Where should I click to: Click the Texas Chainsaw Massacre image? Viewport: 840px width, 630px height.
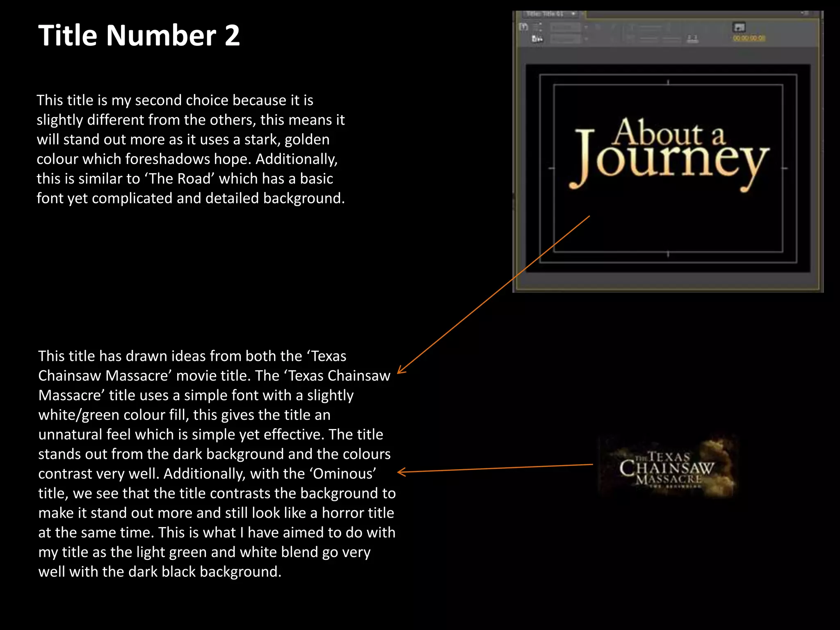click(x=667, y=467)
